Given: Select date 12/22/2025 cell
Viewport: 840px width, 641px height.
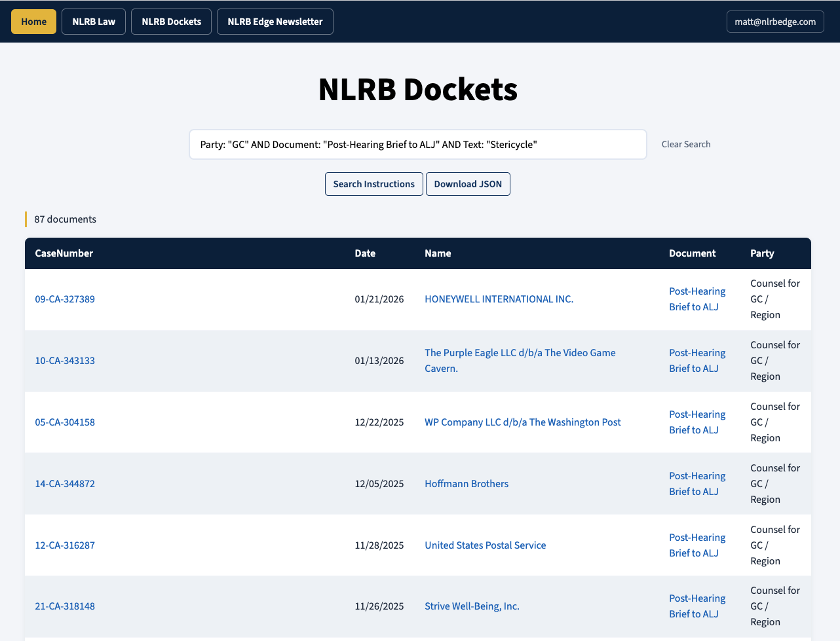Looking at the screenshot, I should click(379, 422).
